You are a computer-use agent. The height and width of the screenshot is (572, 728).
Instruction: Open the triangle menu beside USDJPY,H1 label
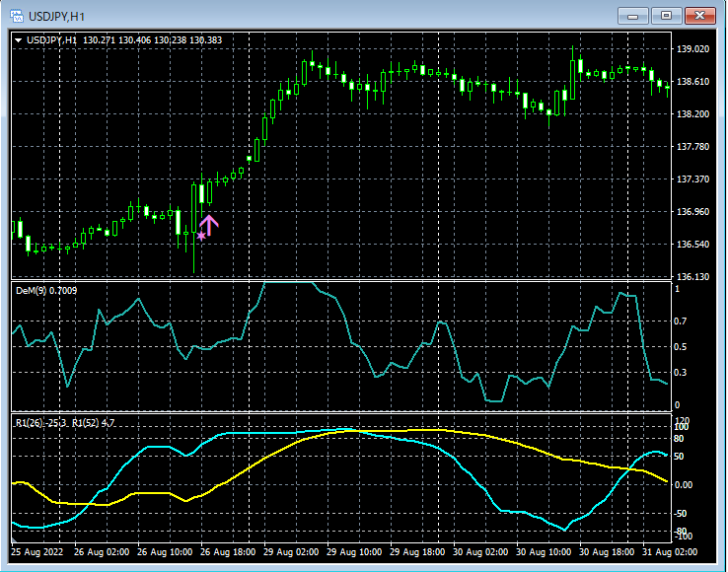18,40
